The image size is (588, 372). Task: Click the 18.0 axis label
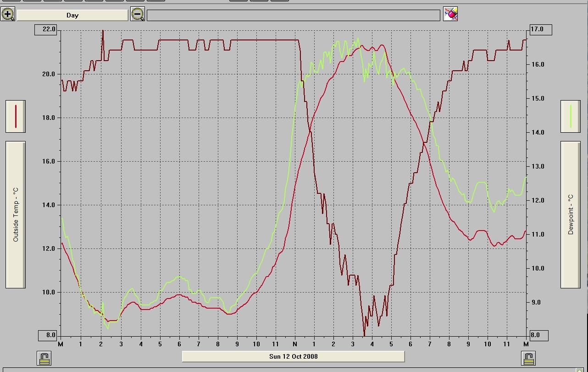point(49,118)
